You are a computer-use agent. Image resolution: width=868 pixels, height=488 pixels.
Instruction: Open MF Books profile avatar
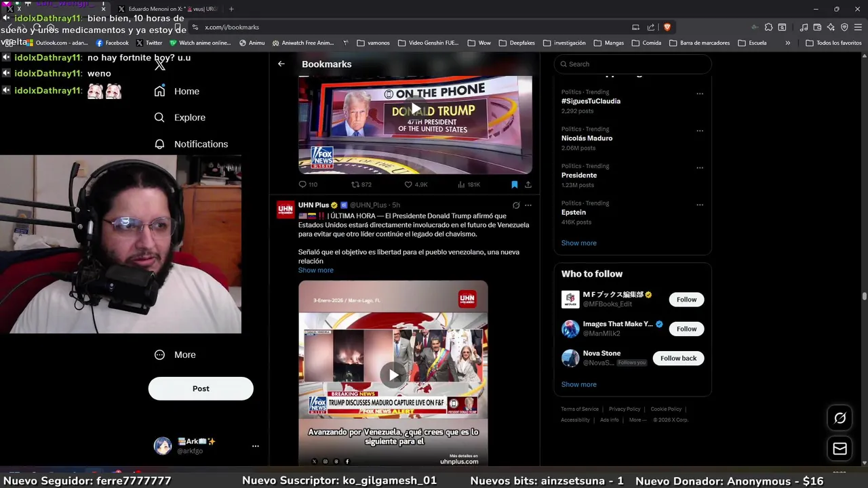click(x=570, y=299)
